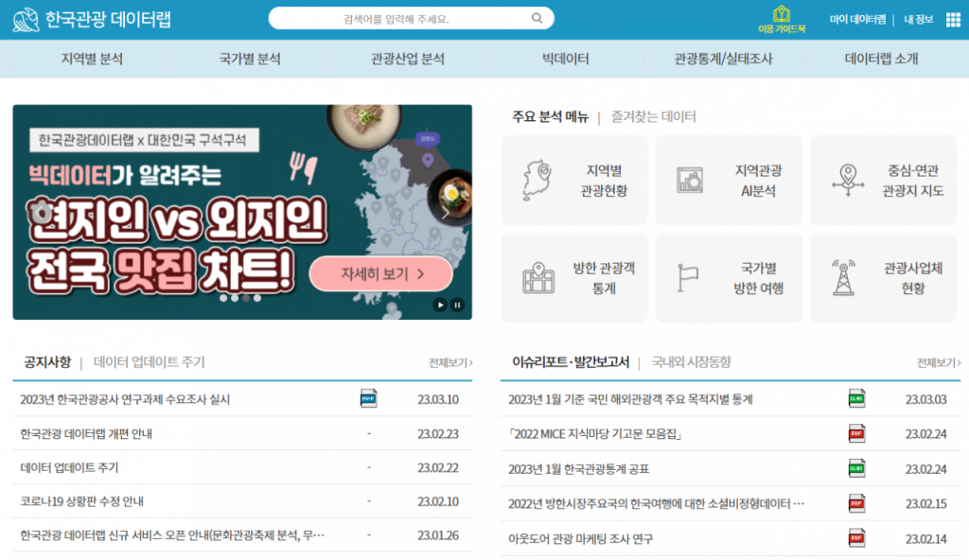Open 방한 관광객 통계 tile

tap(574, 278)
